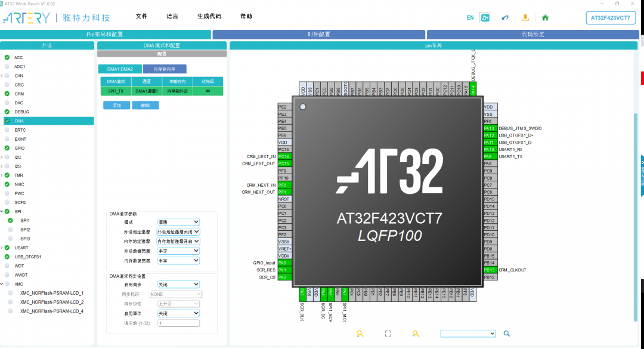This screenshot has width=644, height=349.
Task: Click the 请求数 input field
Action: click(x=178, y=323)
